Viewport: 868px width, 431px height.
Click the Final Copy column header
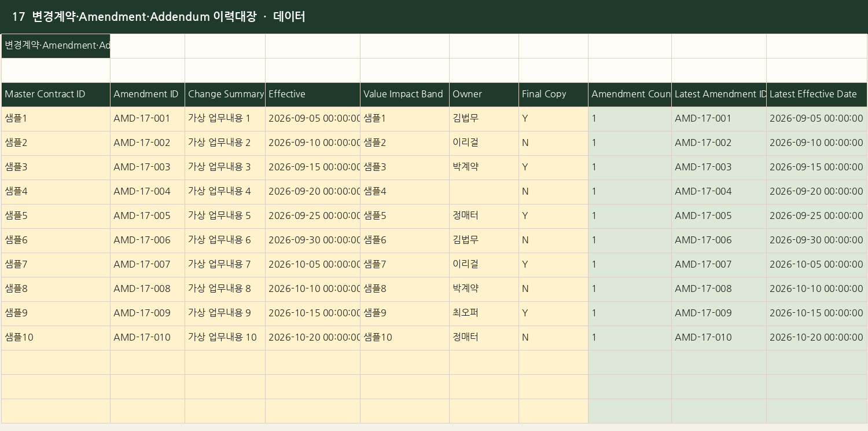pyautogui.click(x=553, y=94)
